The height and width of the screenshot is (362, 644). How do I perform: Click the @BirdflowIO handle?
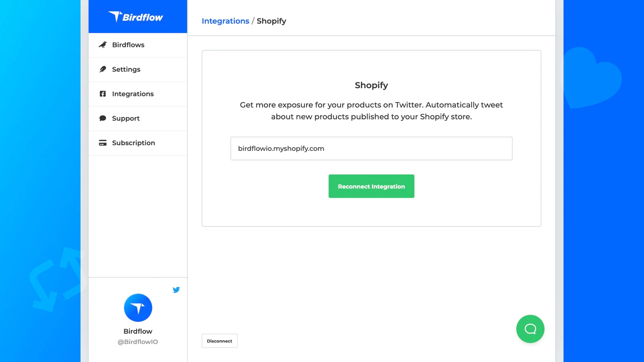click(x=138, y=342)
